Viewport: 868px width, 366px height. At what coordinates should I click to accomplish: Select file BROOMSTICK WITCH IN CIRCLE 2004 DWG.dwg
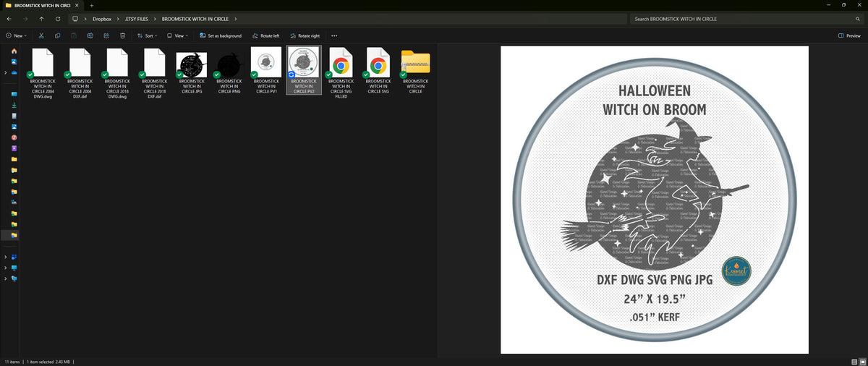(42, 72)
